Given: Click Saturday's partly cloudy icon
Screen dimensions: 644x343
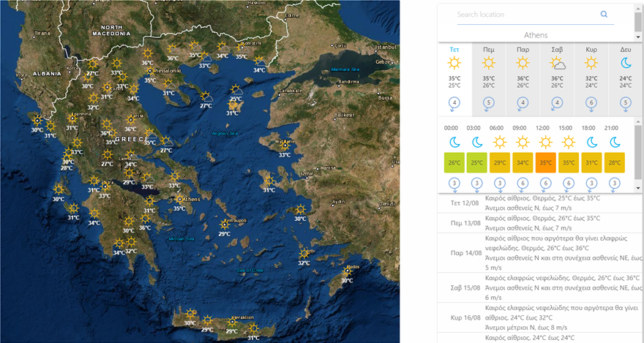Looking at the screenshot, I should click(557, 64).
